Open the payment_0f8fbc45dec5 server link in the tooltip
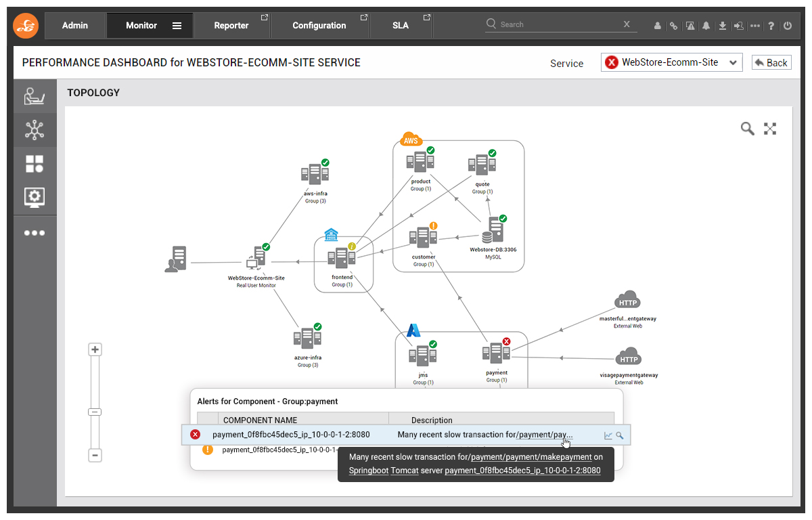Screen dimensions: 812x520 [522, 471]
